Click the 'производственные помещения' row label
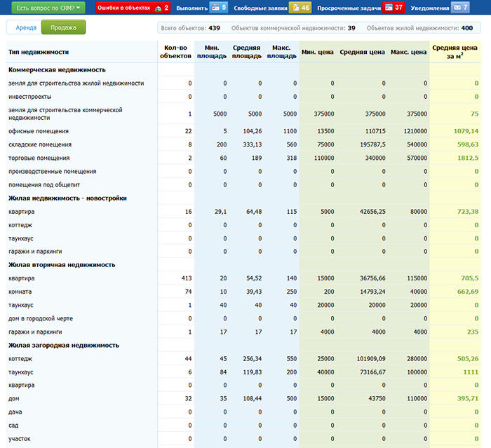 [53, 172]
